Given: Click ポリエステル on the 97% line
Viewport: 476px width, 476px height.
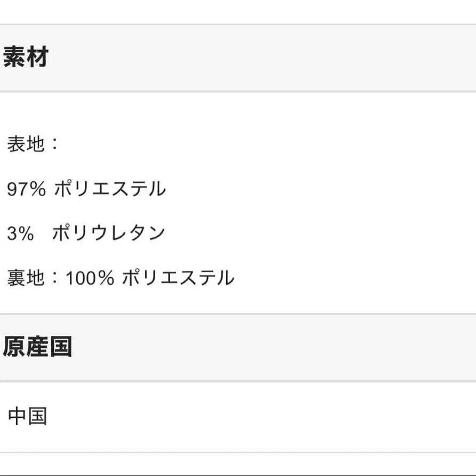Looking at the screenshot, I should pos(110,189).
